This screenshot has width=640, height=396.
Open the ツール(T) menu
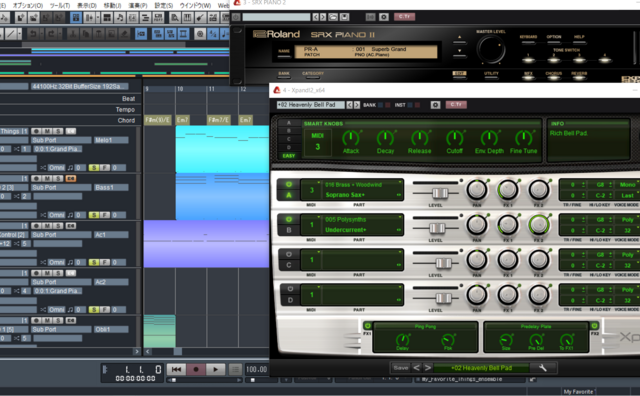coord(60,5)
